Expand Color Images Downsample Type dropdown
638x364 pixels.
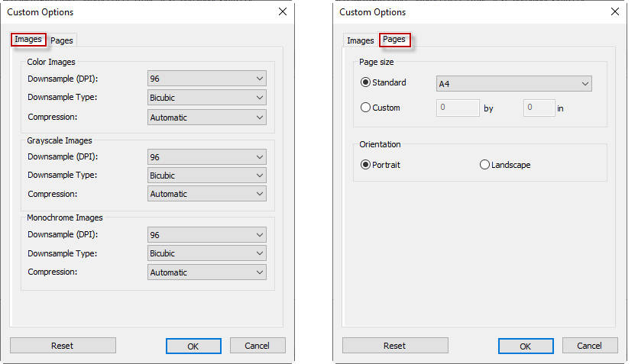pos(206,98)
